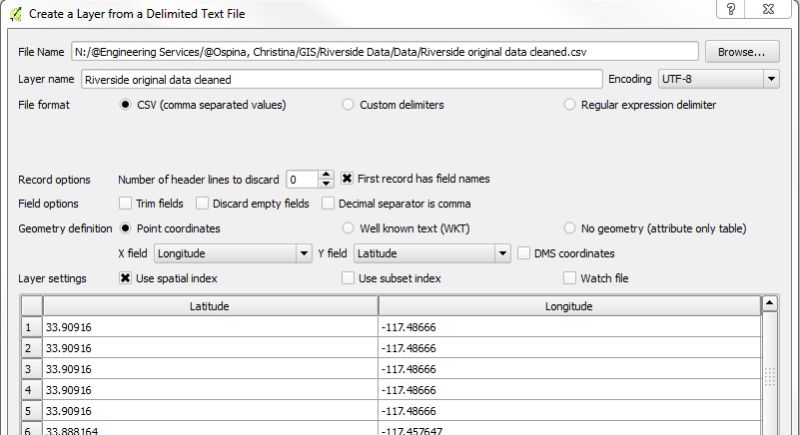Image resolution: width=800 pixels, height=435 pixels.
Task: Click Longitude cell -117.48666 in row 1
Action: [569, 327]
